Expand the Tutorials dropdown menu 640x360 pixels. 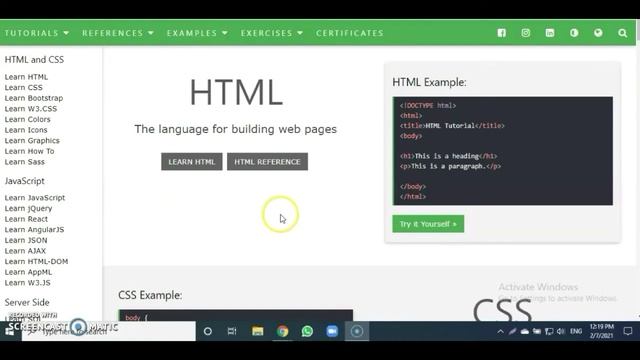(x=37, y=33)
